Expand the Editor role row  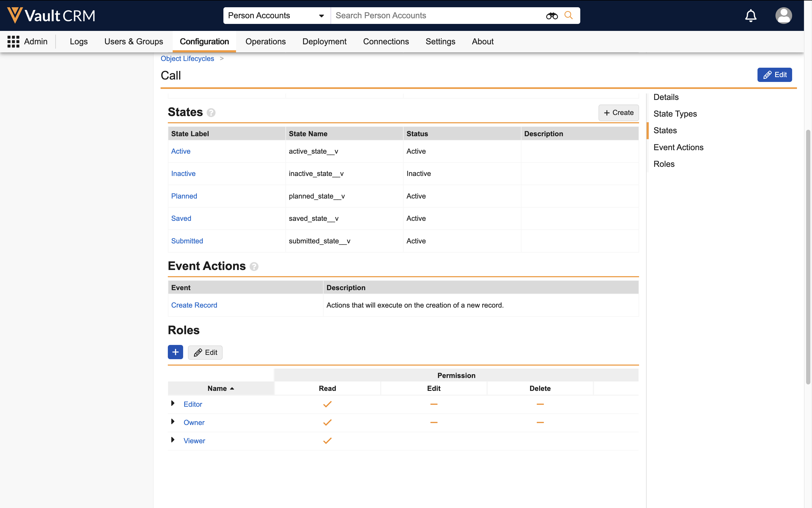tap(173, 403)
